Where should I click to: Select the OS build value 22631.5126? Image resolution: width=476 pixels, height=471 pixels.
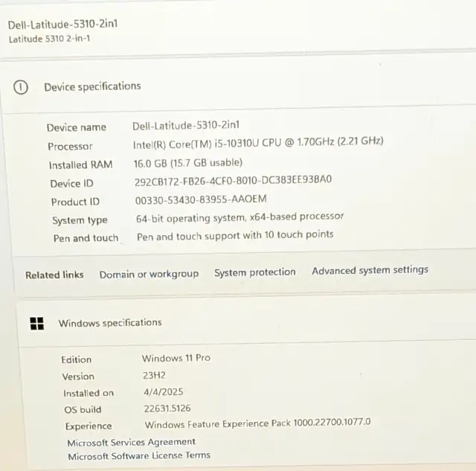click(167, 408)
